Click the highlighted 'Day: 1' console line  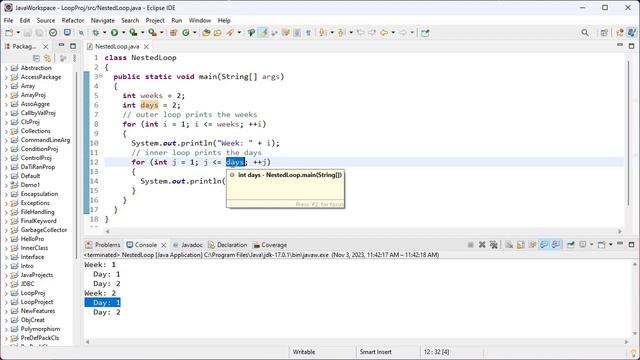pos(102,302)
